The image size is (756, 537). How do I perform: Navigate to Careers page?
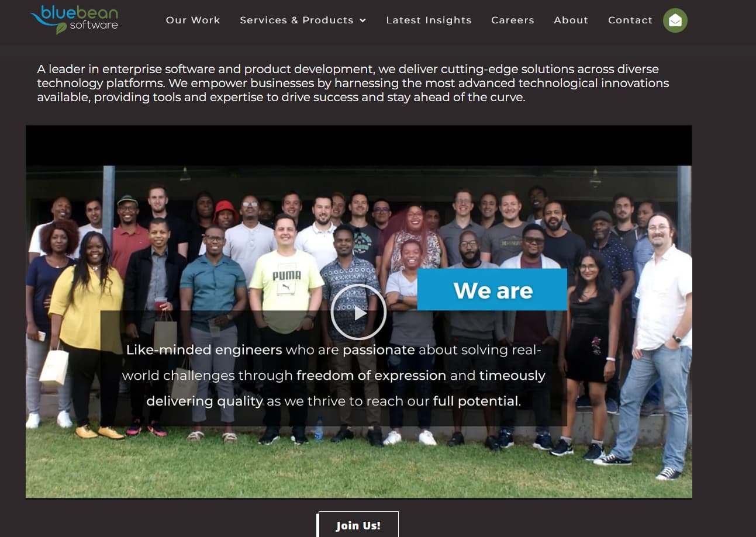pos(513,20)
